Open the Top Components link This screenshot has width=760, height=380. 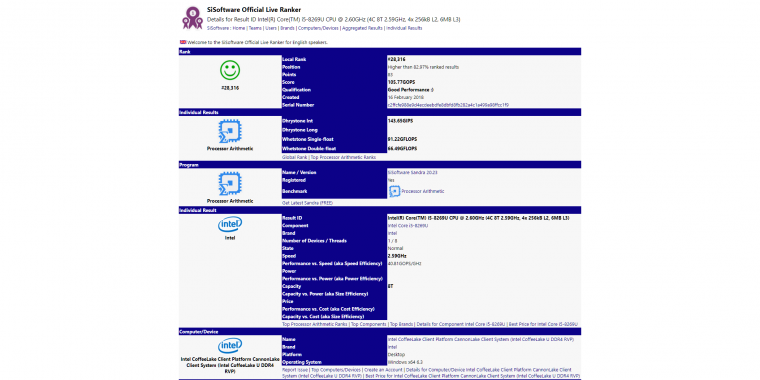(368, 324)
